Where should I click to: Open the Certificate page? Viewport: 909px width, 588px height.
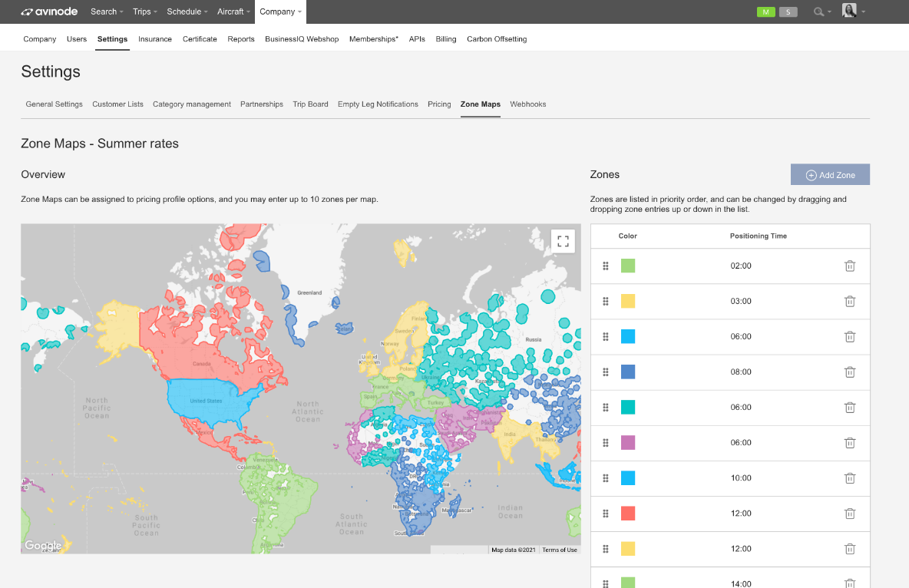point(200,39)
